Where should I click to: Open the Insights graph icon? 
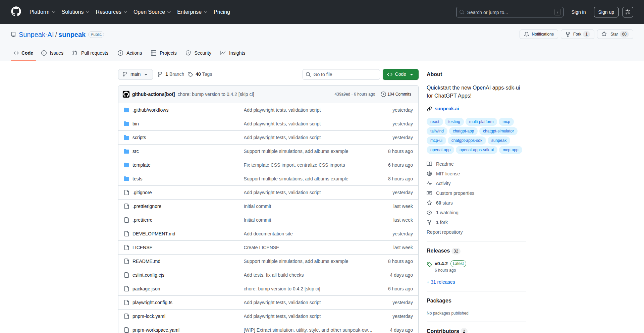pyautogui.click(x=223, y=53)
